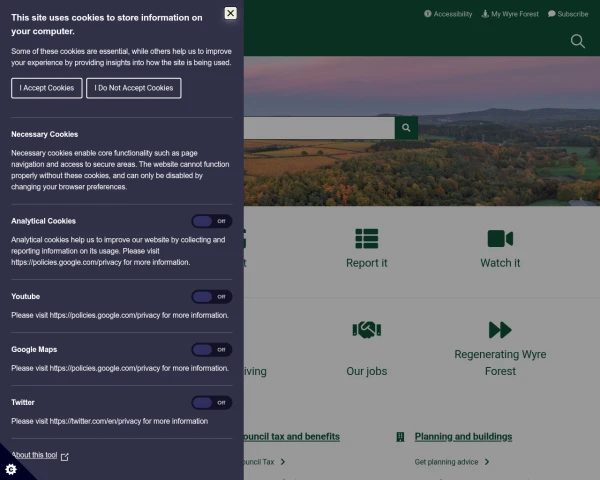600x480 pixels.
Task: Click the I Accept Cookies button
Action: click(x=47, y=88)
